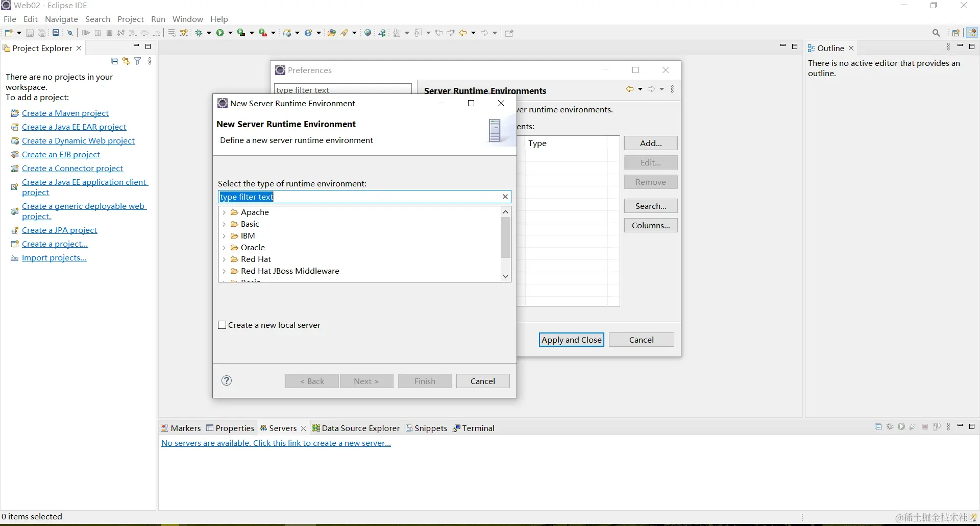Click the help question mark icon in dialog
The image size is (980, 526).
[227, 380]
